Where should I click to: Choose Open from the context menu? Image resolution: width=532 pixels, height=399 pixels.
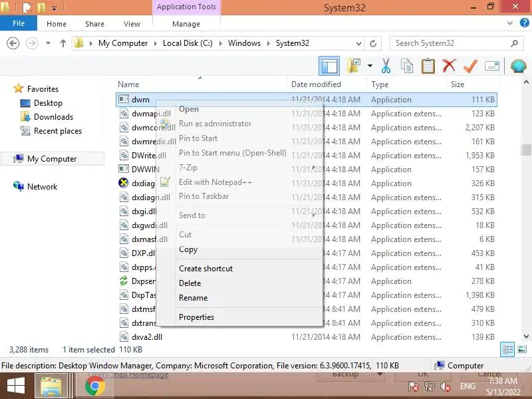[x=189, y=109]
